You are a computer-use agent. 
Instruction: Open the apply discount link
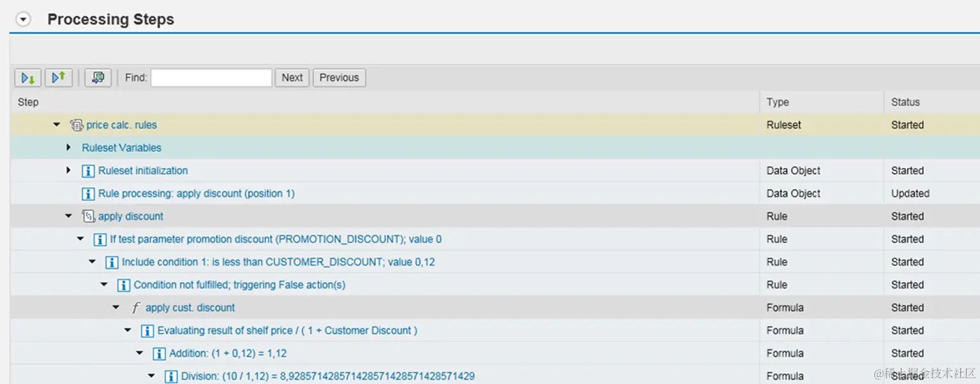[x=131, y=216]
